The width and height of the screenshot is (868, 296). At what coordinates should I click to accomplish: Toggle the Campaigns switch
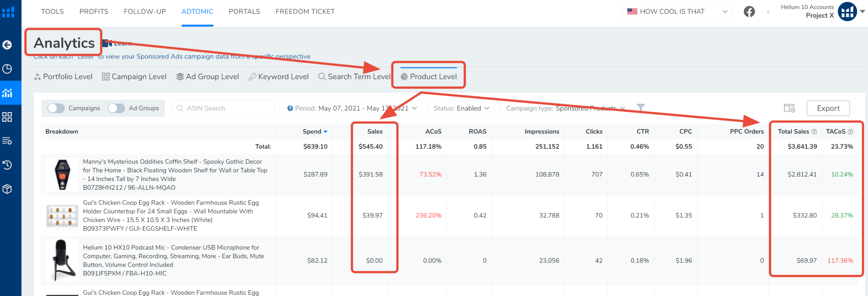[x=56, y=108]
